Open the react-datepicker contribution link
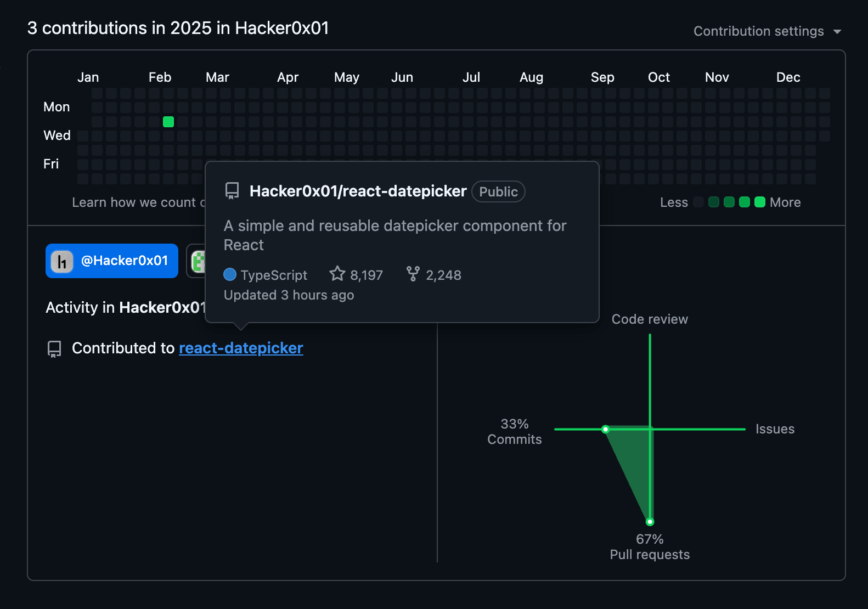Viewport: 868px width, 609px height. pyautogui.click(x=241, y=348)
